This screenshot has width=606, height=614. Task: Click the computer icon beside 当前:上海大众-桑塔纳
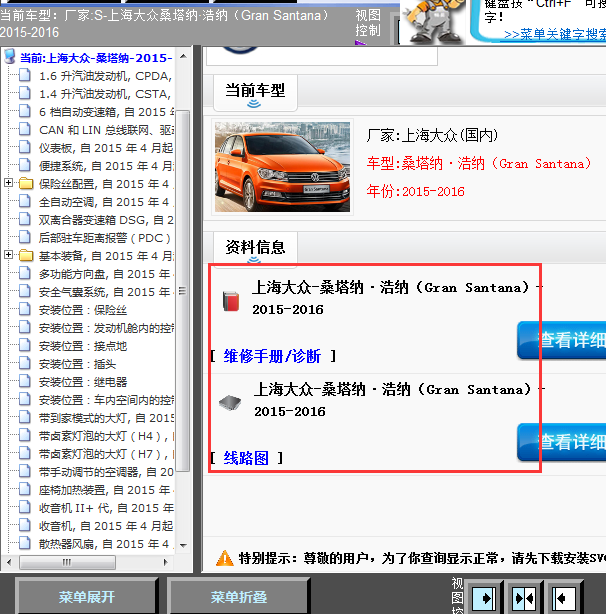(x=9, y=57)
